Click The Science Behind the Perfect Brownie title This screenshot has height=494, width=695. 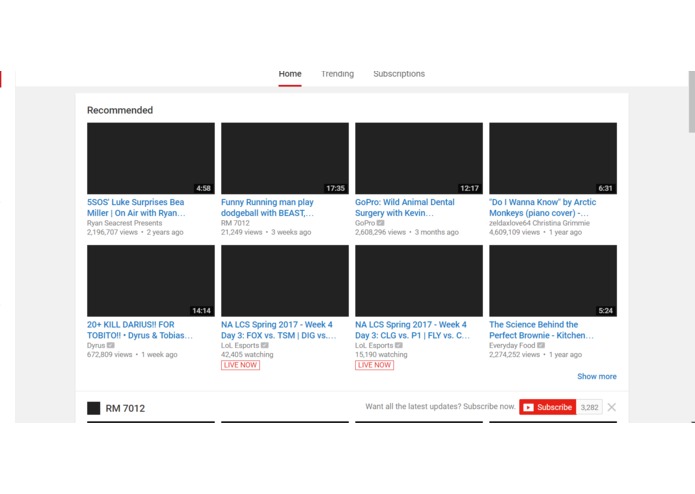tap(541, 330)
